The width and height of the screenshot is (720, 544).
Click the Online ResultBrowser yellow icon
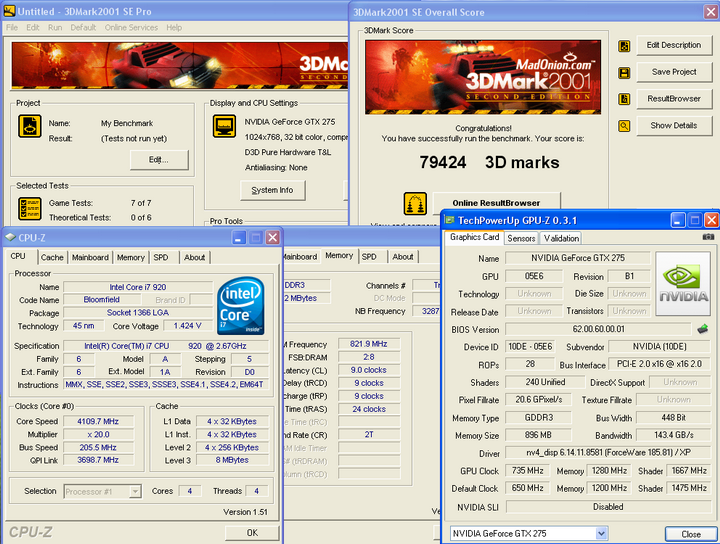(415, 203)
